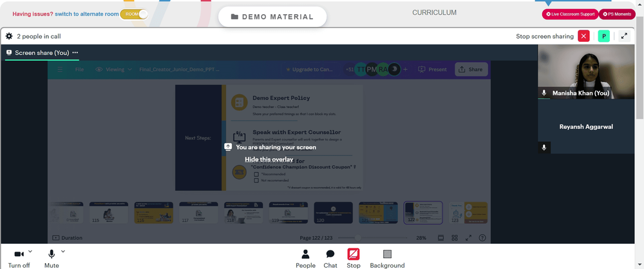This screenshot has height=269, width=644.
Task: Stop screen sharing with red X button
Action: pos(583,36)
